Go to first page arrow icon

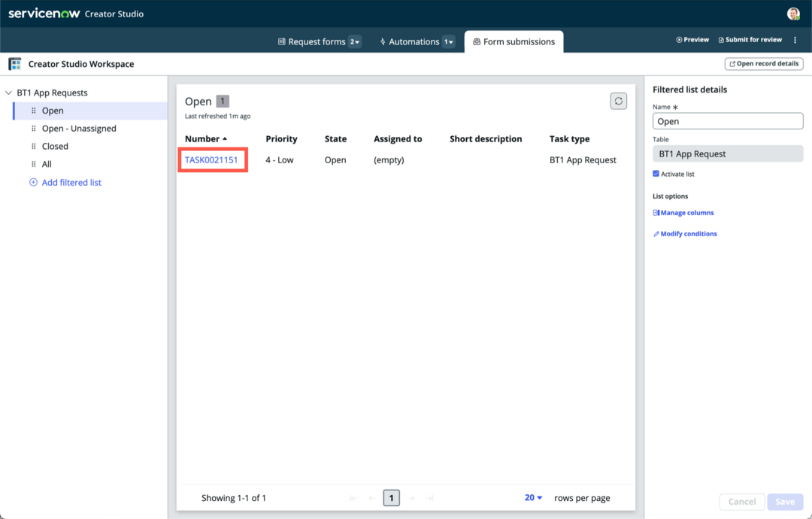click(353, 498)
